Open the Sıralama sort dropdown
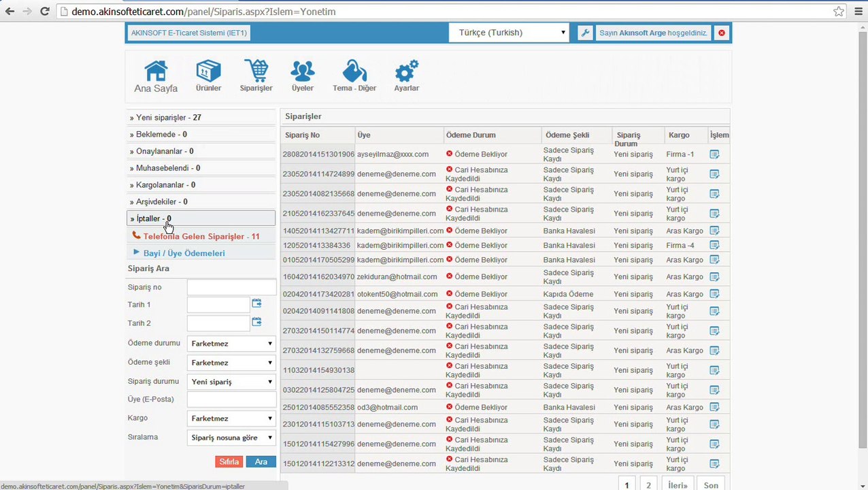 231,438
